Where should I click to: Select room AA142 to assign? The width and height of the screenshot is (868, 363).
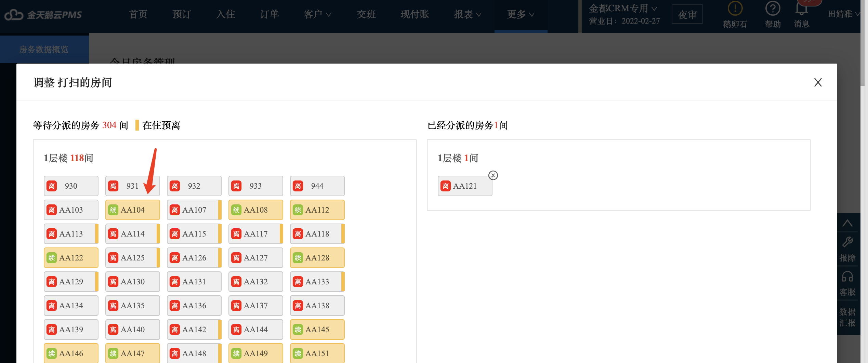point(194,330)
